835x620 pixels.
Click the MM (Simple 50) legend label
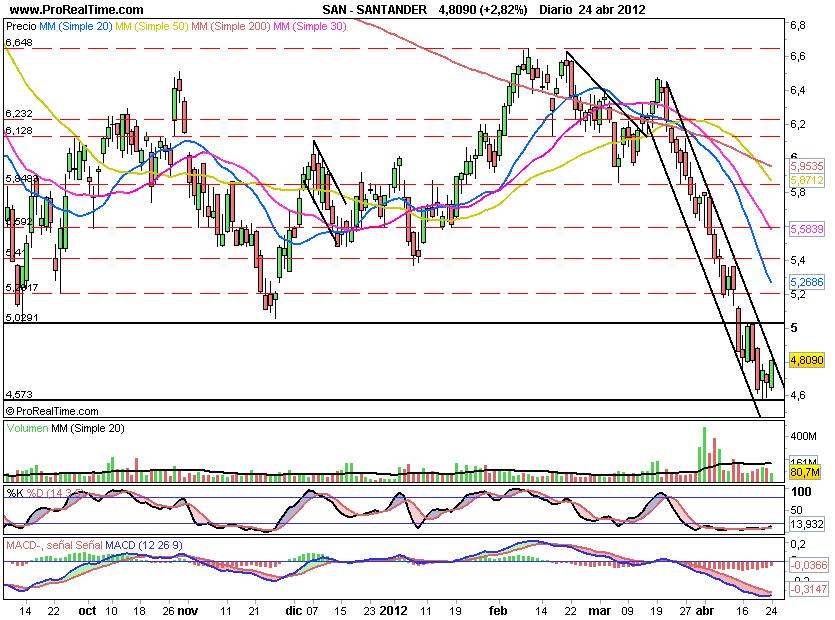[153, 27]
